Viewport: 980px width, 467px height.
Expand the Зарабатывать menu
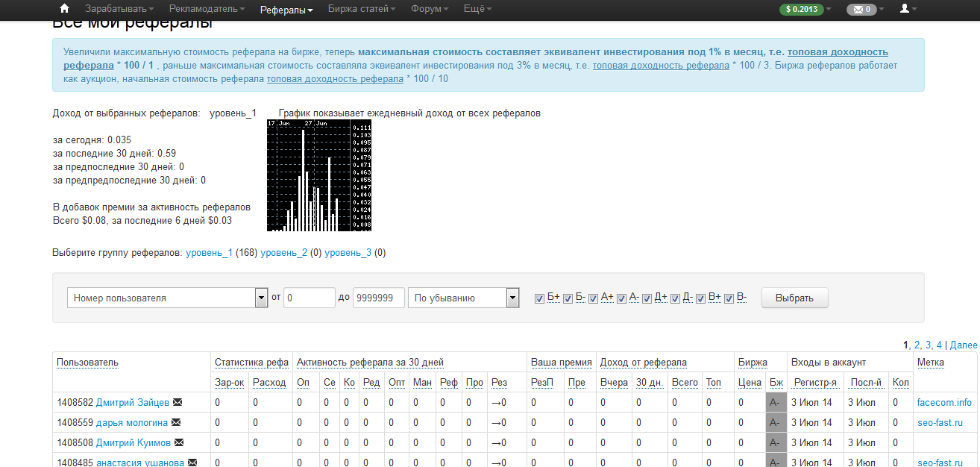point(119,9)
